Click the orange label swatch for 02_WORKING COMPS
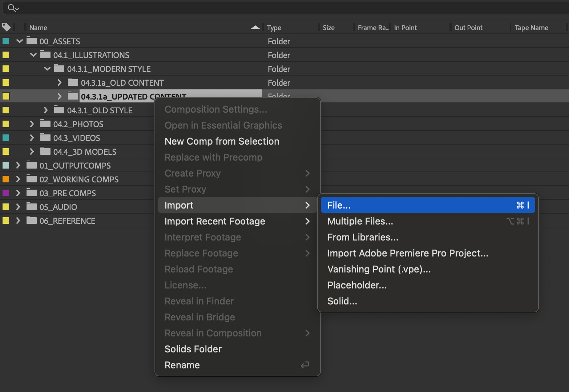 pyautogui.click(x=5, y=179)
